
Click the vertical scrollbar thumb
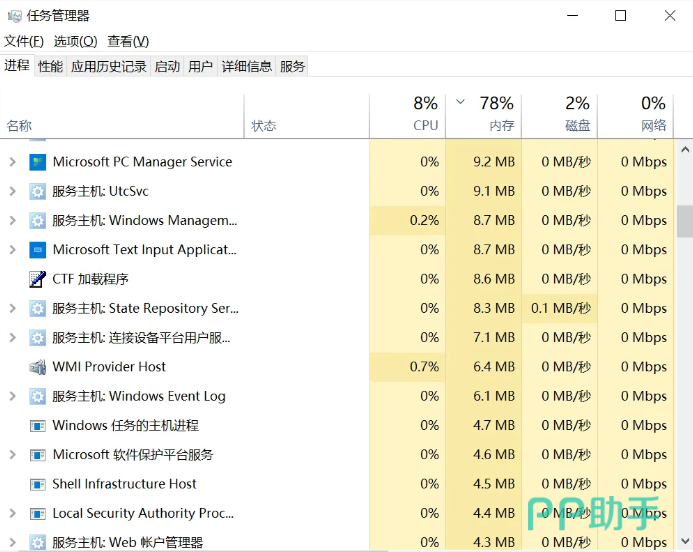684,221
